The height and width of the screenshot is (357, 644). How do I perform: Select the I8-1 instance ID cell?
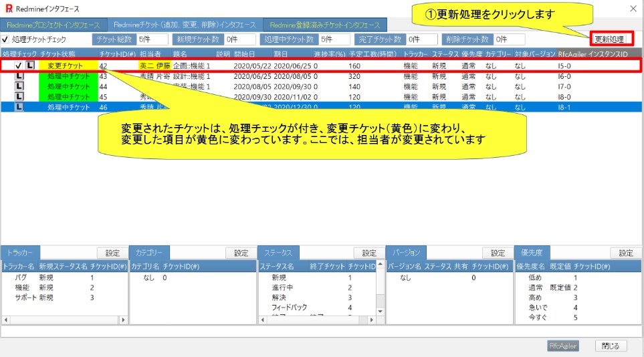[x=564, y=107]
